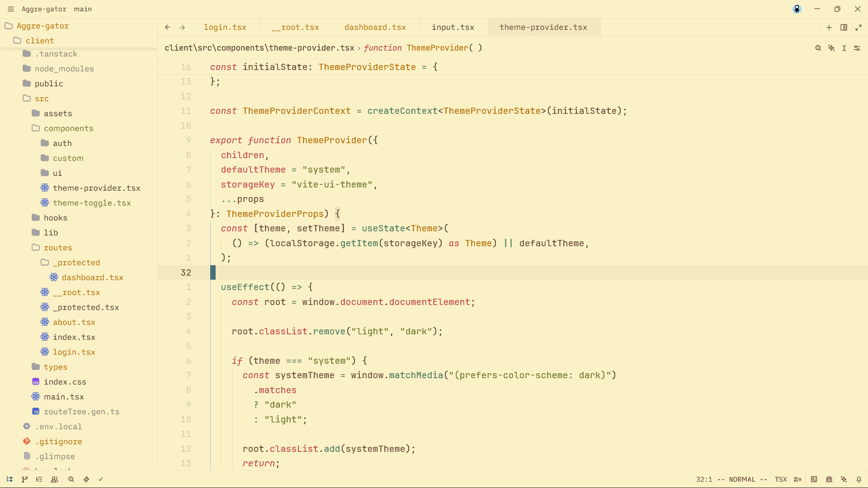Collapse the _protected folder
The height and width of the screenshot is (488, 868).
(79, 263)
